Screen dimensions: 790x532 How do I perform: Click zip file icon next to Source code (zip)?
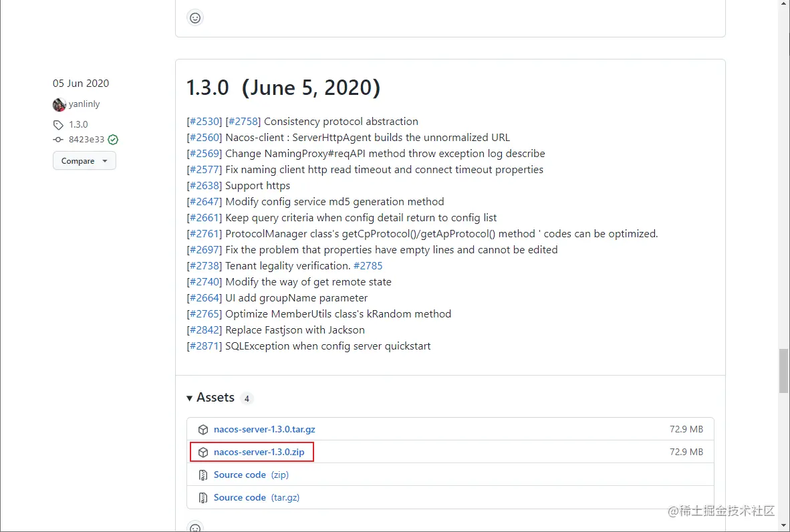[x=203, y=475]
